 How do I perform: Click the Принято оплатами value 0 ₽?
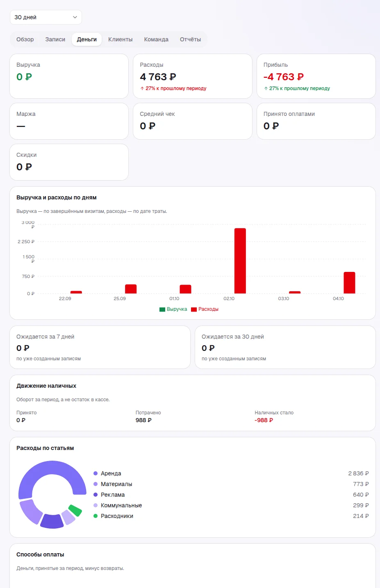coord(271,126)
